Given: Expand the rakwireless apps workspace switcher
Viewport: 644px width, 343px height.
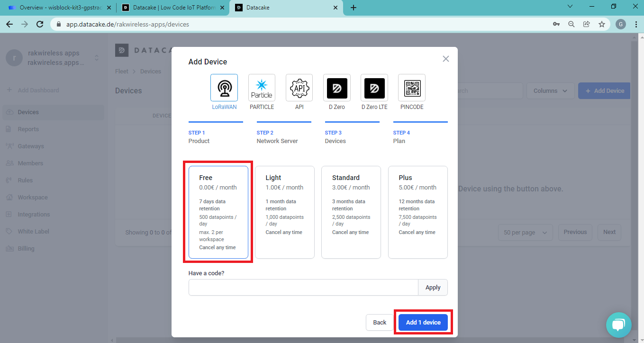Looking at the screenshot, I should (x=97, y=58).
